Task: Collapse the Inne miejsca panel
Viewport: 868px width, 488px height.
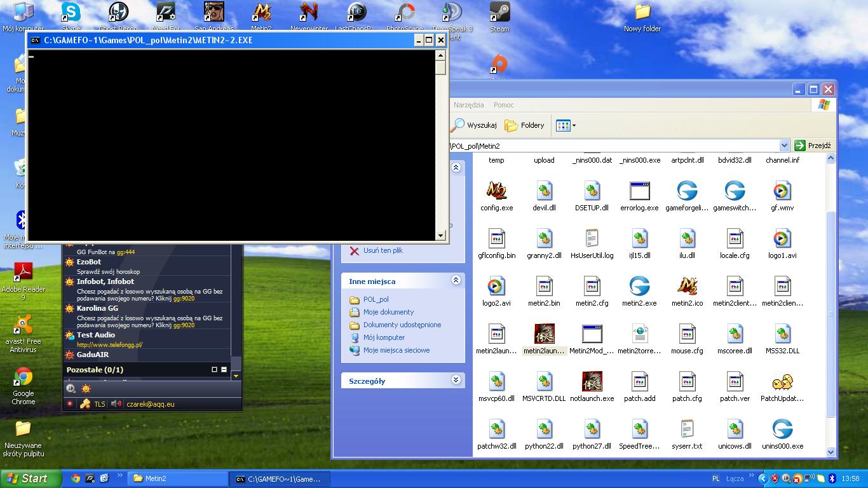Action: click(456, 280)
